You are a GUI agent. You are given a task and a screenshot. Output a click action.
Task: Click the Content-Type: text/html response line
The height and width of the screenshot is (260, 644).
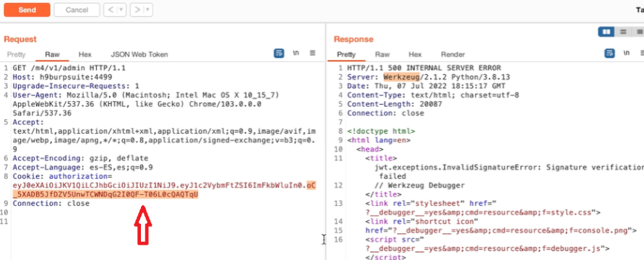(433, 95)
